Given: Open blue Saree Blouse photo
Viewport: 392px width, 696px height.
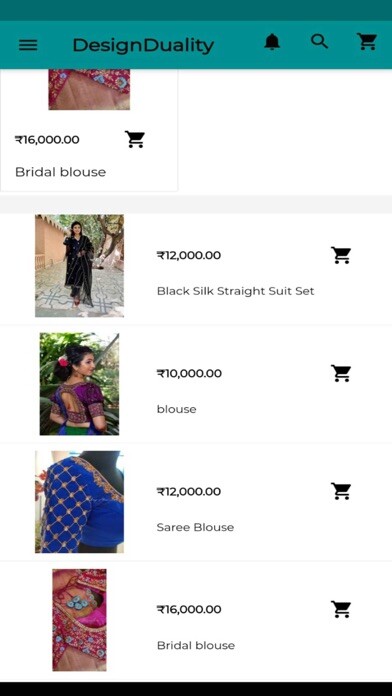Looking at the screenshot, I should click(x=79, y=502).
